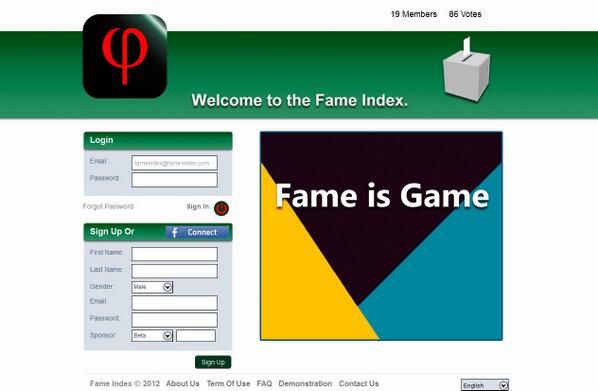598x391 pixels.
Task: Open the Contact Us footer link
Action: click(358, 383)
